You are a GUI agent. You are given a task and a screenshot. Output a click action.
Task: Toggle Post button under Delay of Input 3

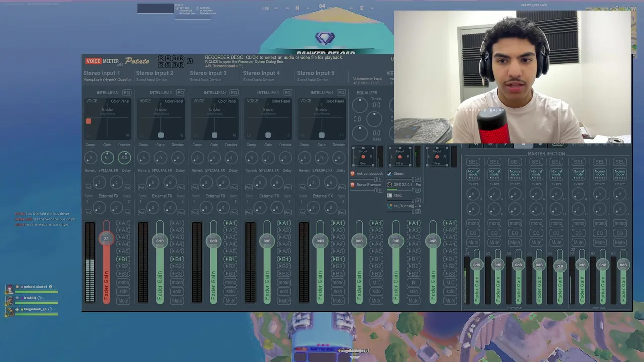[x=234, y=187]
